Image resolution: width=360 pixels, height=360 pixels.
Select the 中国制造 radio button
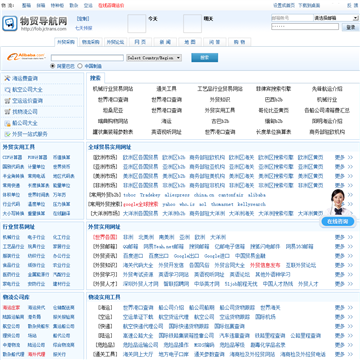80,66
